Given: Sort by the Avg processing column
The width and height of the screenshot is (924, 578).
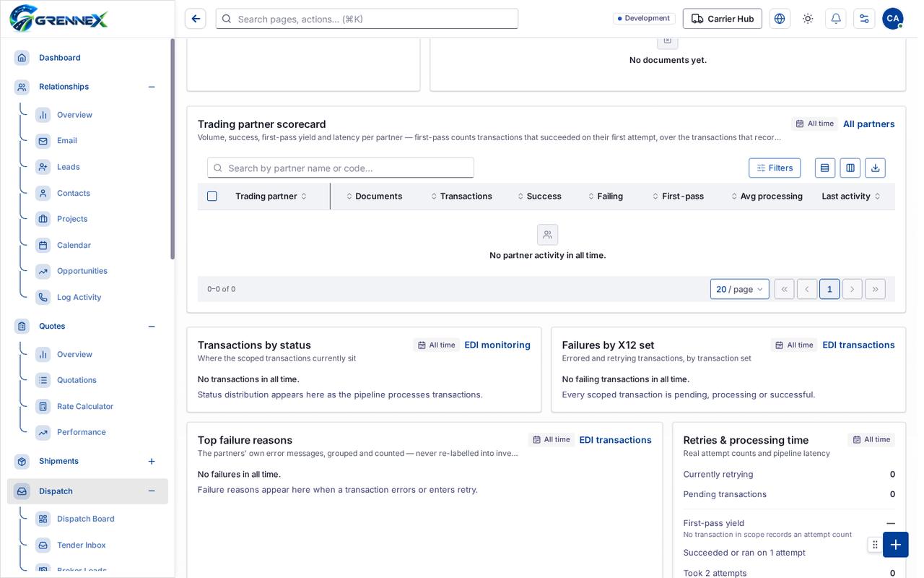Looking at the screenshot, I should tap(767, 197).
